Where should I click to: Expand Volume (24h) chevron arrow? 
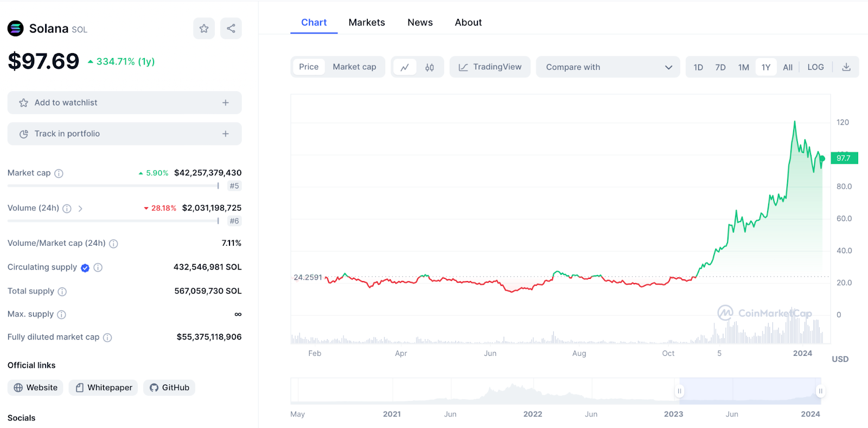80,208
